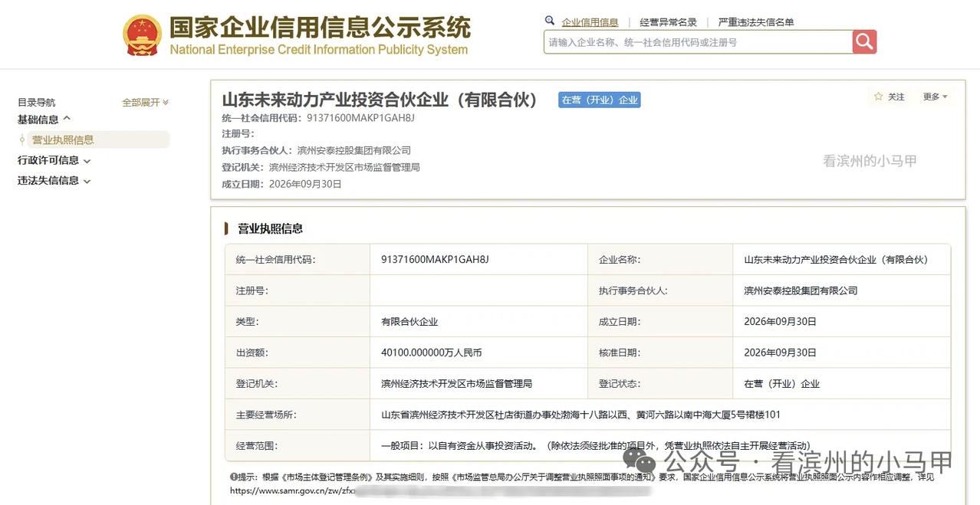The width and height of the screenshot is (980, 505).
Task: Click the enterprise name in license table
Action: coord(836,260)
